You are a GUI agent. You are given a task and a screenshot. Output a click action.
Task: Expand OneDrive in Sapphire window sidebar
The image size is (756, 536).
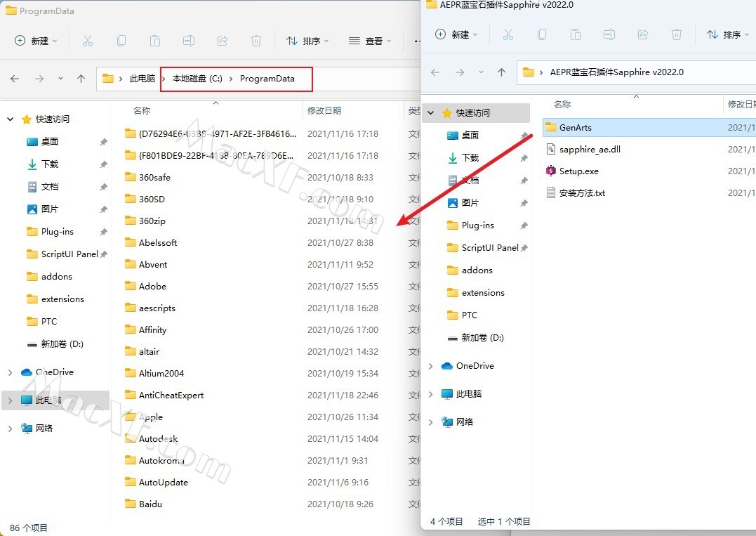click(x=430, y=366)
